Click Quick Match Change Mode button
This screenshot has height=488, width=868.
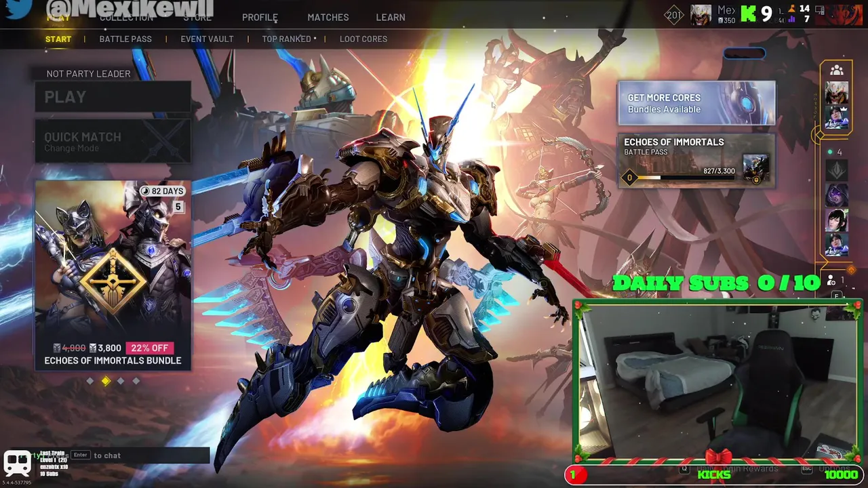(113, 141)
